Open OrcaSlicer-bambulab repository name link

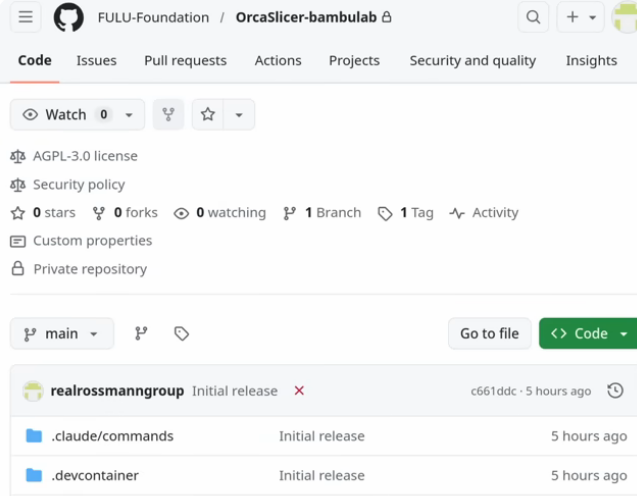306,17
